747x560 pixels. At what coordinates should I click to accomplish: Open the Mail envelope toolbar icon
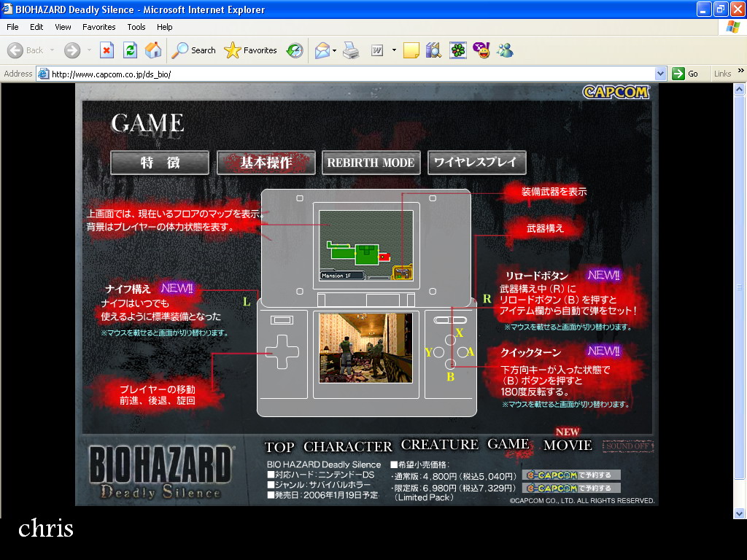tap(322, 50)
